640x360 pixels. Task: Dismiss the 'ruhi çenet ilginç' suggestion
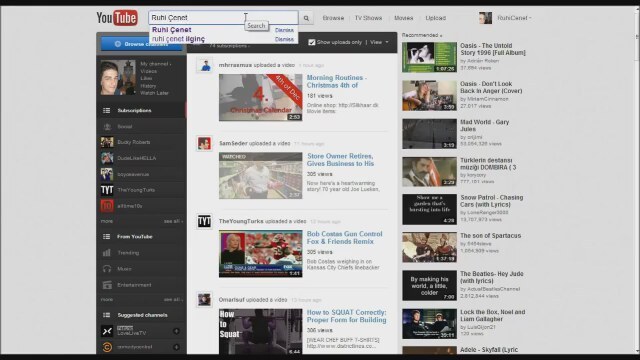(x=284, y=39)
